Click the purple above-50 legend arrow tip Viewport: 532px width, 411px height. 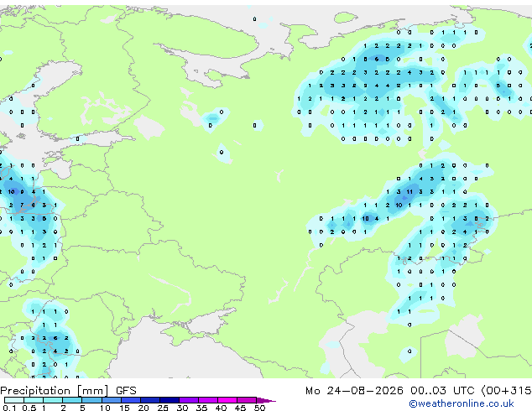point(266,400)
